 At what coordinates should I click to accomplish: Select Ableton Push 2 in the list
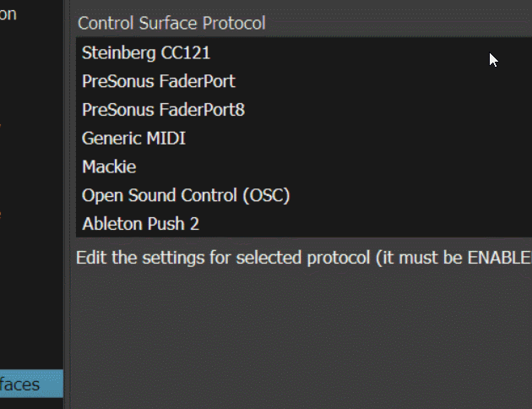tap(140, 224)
